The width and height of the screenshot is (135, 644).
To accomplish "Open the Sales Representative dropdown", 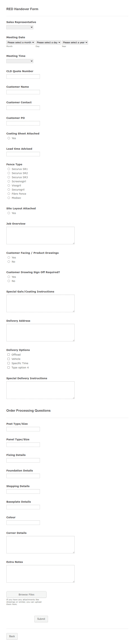I will click(x=20, y=27).
